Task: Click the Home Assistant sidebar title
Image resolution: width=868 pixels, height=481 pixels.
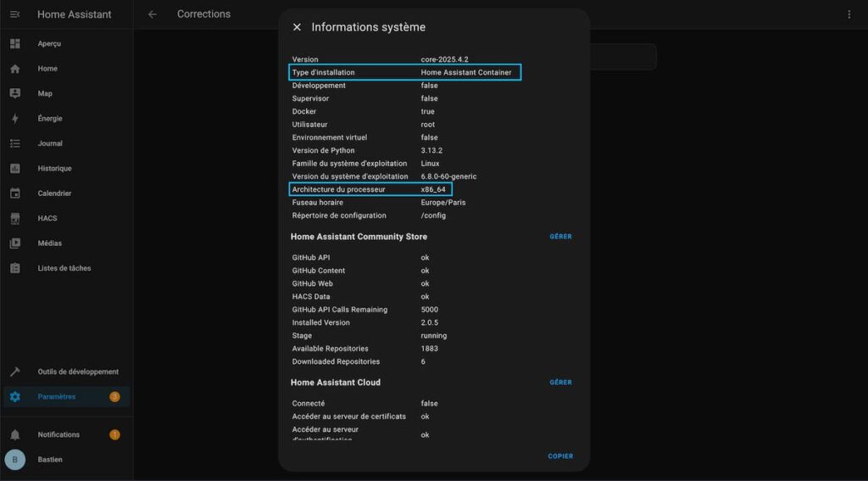Action: pyautogui.click(x=75, y=14)
